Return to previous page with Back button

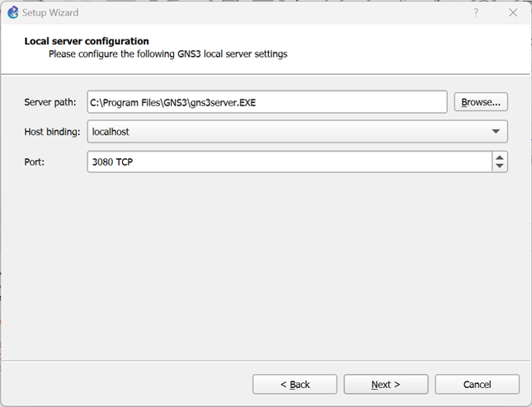[x=295, y=384]
